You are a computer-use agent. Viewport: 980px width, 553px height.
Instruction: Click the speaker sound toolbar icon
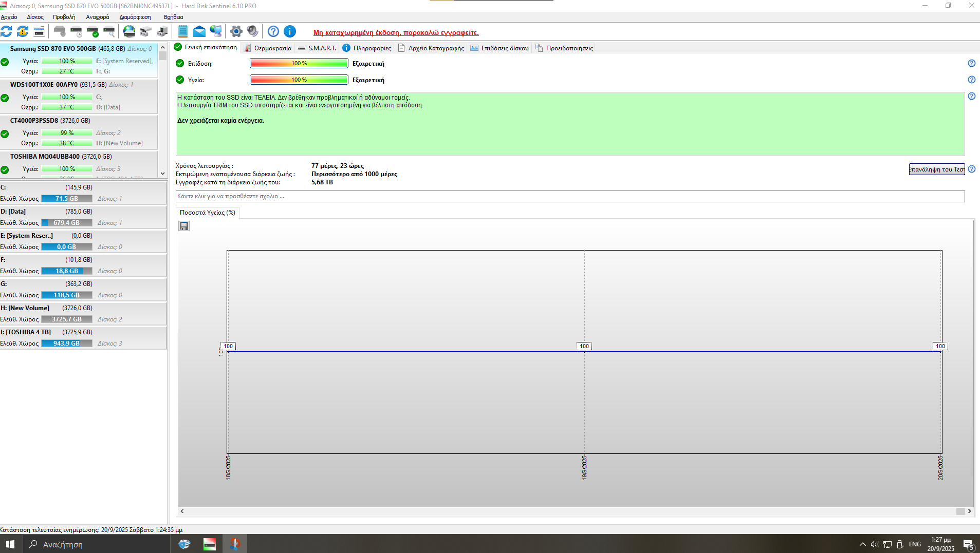tap(253, 32)
